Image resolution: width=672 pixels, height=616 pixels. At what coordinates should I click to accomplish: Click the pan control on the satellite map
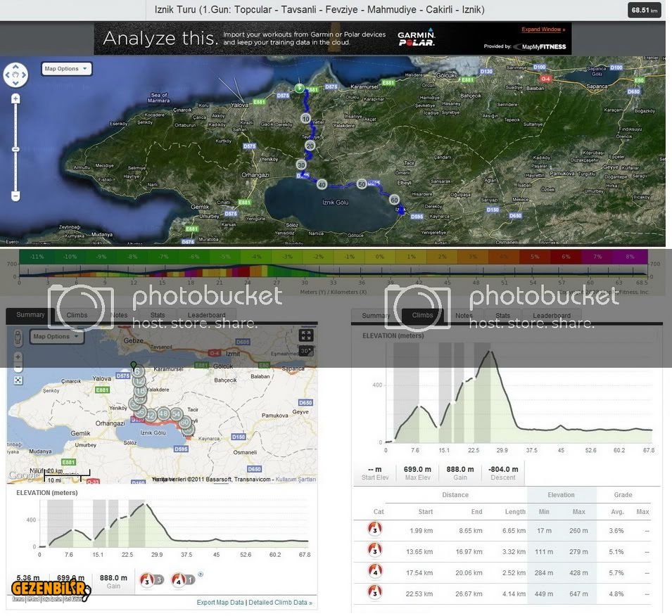coord(15,73)
